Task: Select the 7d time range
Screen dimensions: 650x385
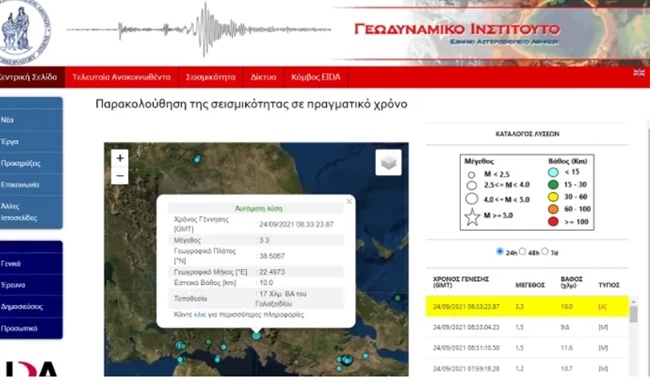Action: pyautogui.click(x=545, y=252)
